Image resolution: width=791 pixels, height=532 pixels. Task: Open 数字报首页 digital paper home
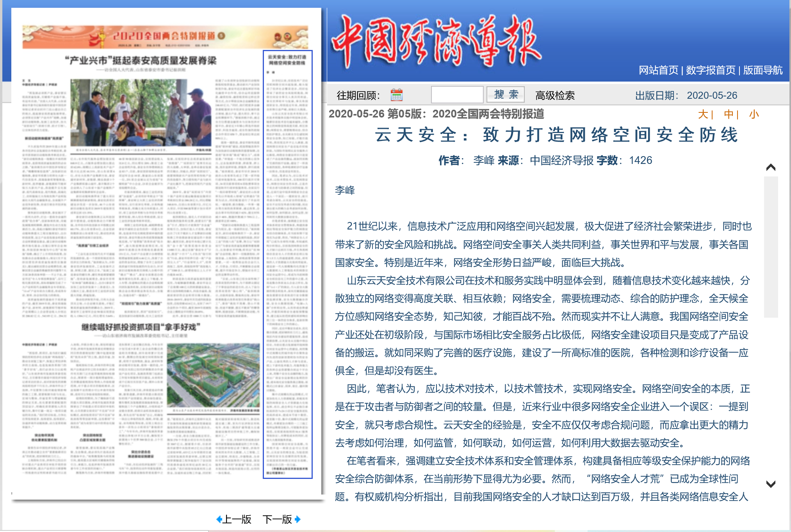pyautogui.click(x=711, y=70)
